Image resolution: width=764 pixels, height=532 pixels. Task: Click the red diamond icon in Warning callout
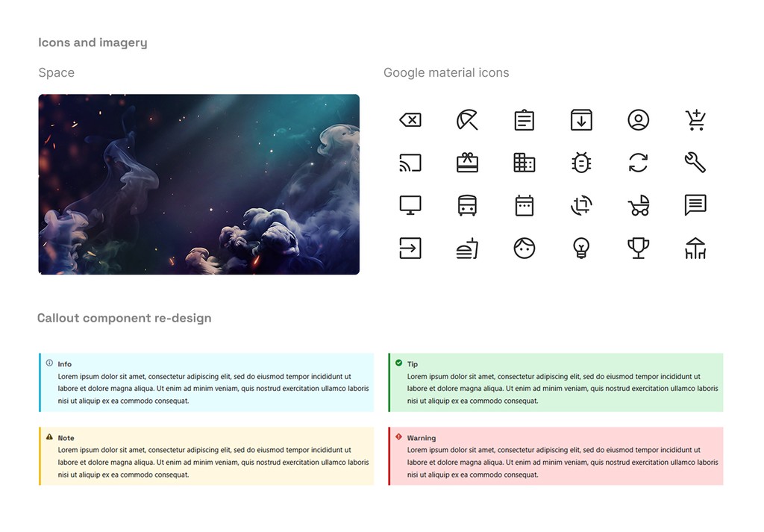[x=398, y=437]
